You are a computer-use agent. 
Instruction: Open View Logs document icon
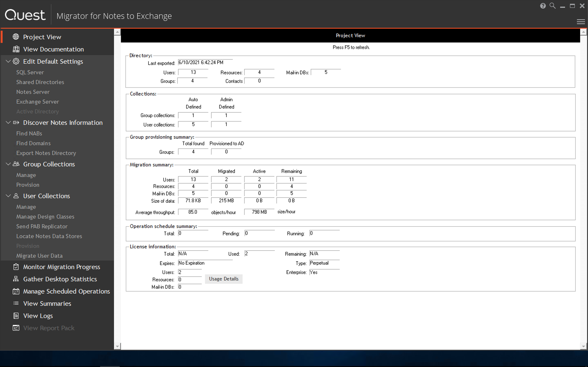15,315
